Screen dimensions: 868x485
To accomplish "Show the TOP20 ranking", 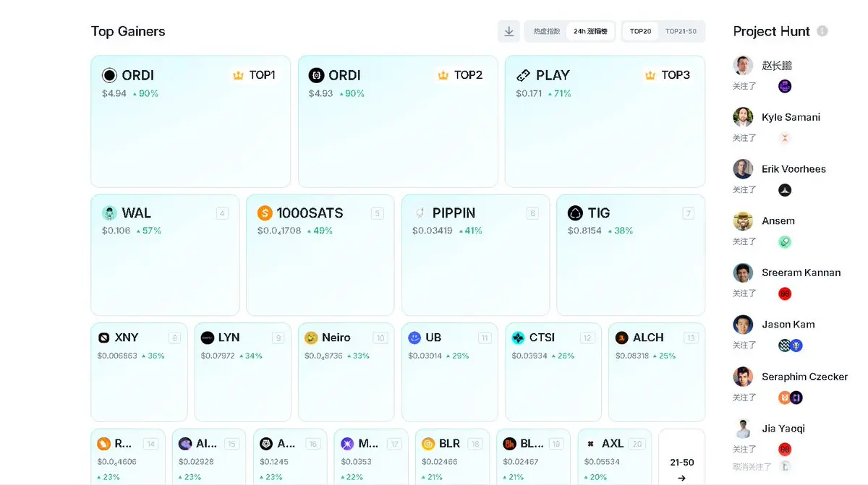I will pos(641,31).
